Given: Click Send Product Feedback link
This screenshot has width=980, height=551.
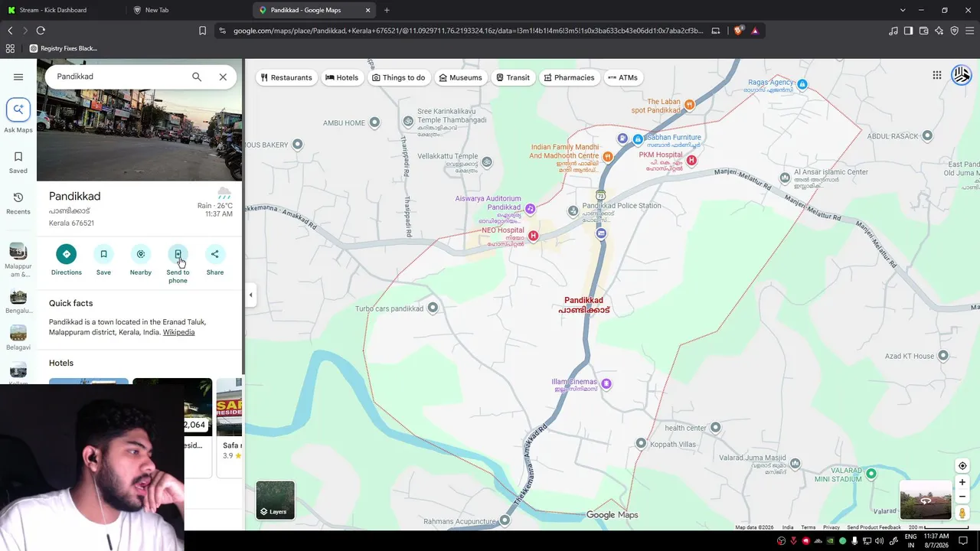Looking at the screenshot, I should tap(874, 527).
